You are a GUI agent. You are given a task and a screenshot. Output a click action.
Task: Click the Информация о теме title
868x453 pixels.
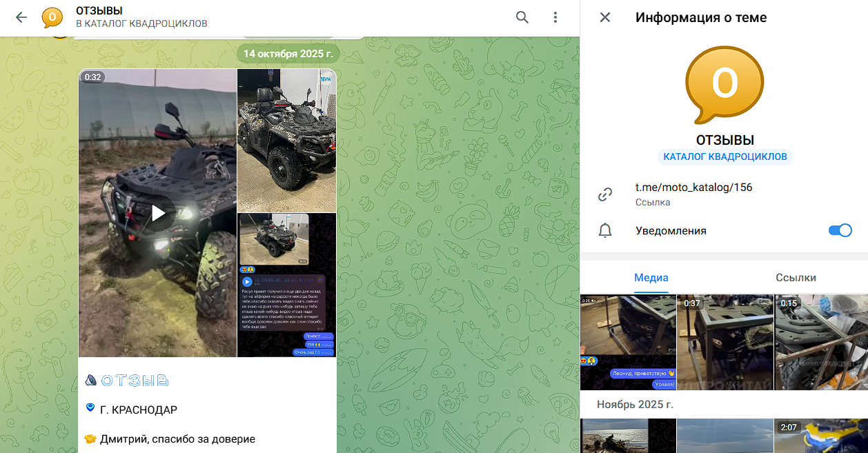pyautogui.click(x=701, y=17)
